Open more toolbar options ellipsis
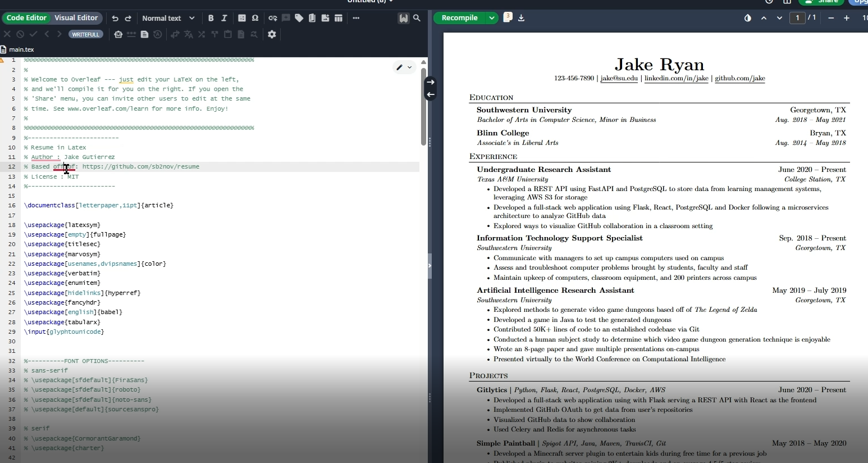Screen dimensions: 868x463 (x=356, y=18)
